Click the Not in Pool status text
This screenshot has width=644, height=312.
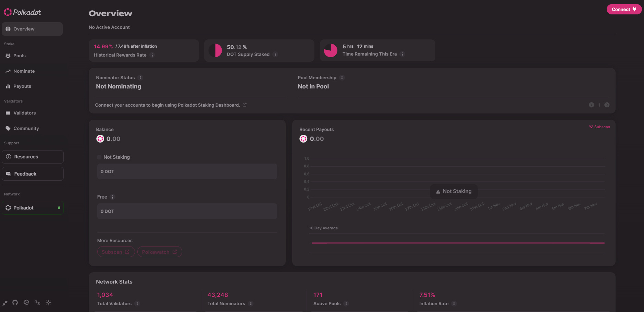[313, 87]
